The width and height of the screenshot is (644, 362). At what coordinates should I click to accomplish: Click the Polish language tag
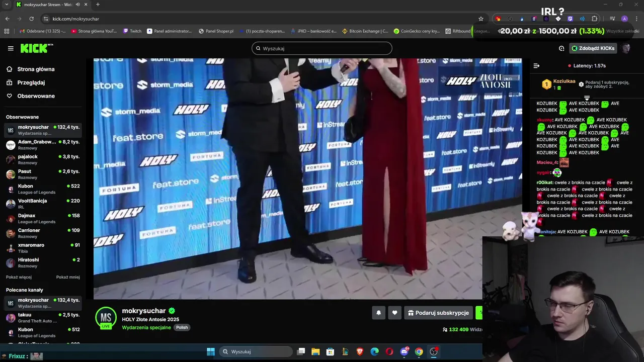pos(182,327)
